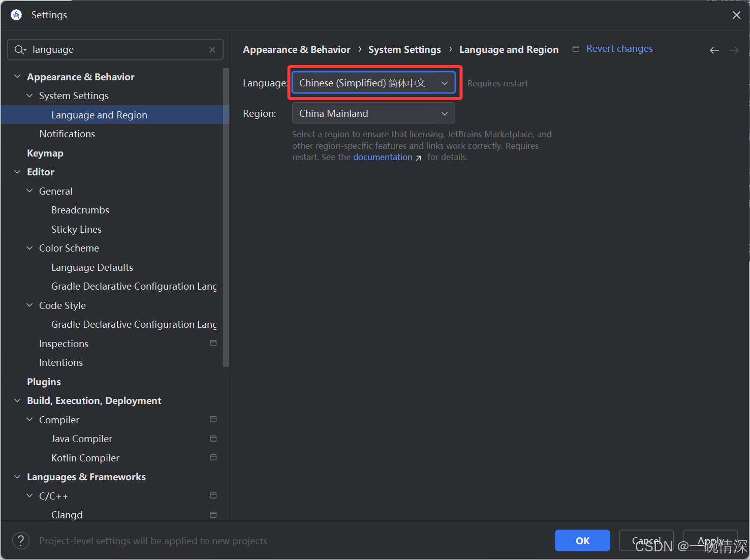
Task: Click Revert changes link
Action: [619, 49]
